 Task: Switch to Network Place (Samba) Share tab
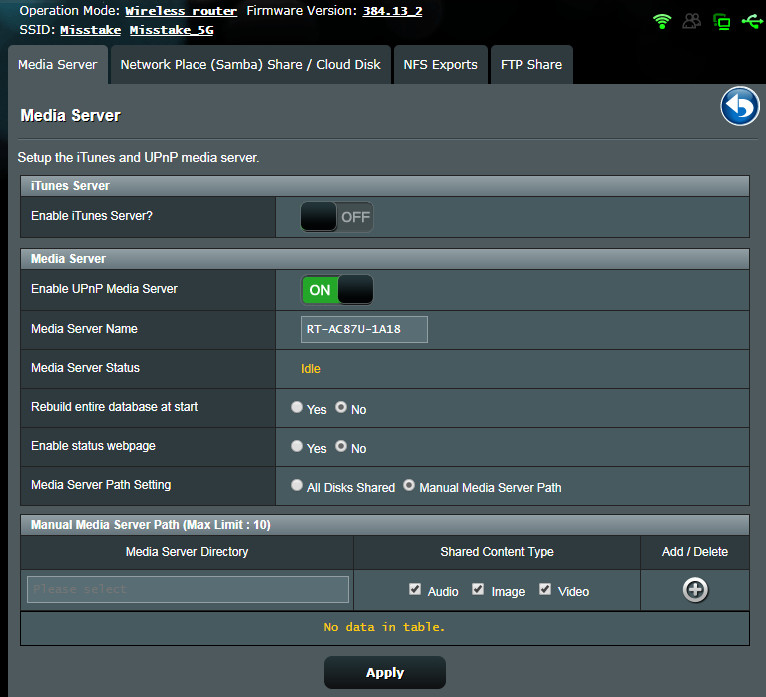[x=250, y=65]
